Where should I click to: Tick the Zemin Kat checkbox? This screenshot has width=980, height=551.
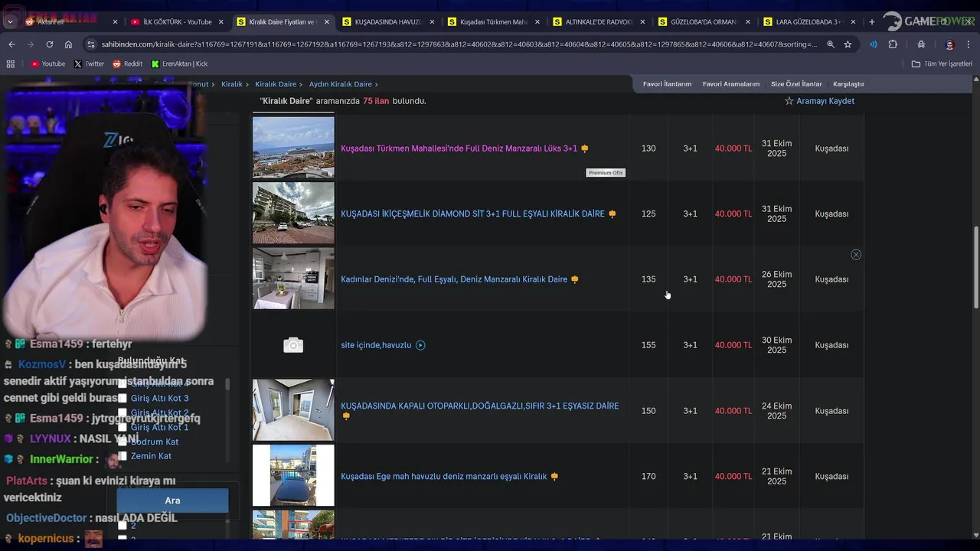tap(122, 456)
